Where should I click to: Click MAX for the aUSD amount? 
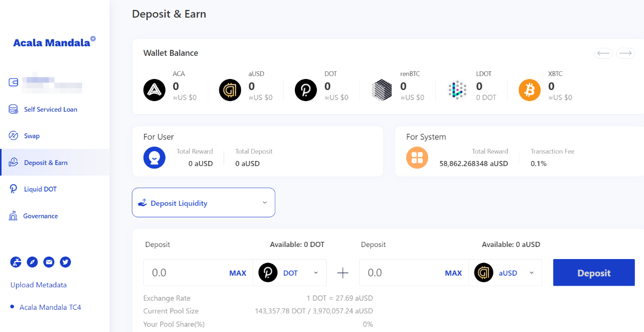coord(453,273)
